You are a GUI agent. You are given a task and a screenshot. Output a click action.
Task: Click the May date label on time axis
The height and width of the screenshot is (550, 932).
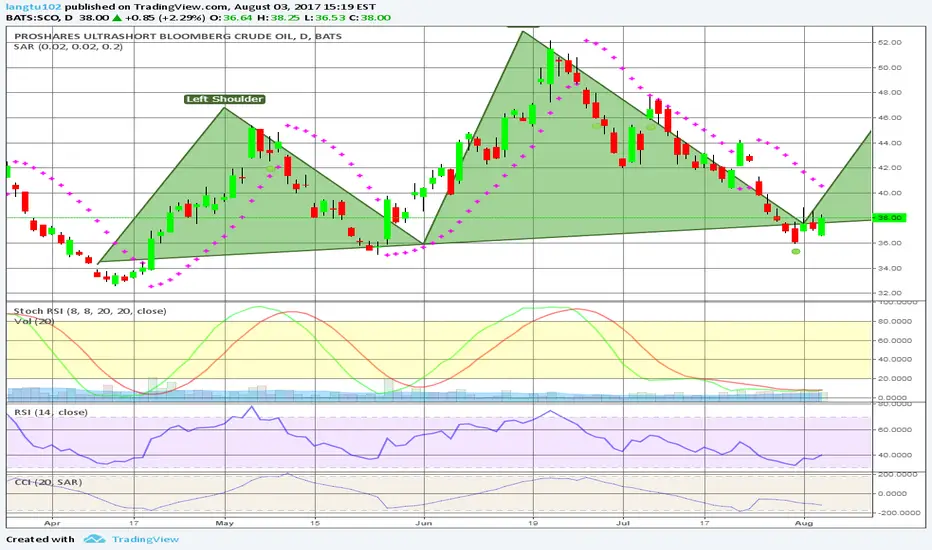point(225,523)
